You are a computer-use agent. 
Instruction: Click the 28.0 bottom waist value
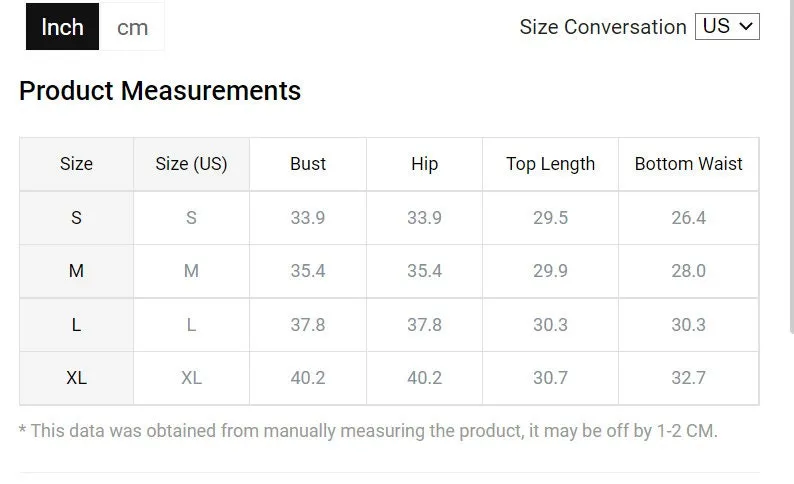tap(688, 271)
